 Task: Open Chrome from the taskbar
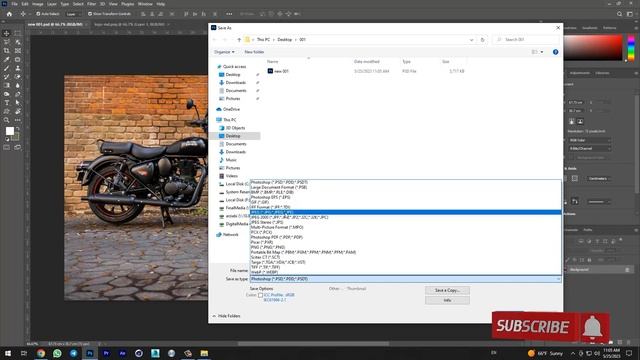click(41, 353)
